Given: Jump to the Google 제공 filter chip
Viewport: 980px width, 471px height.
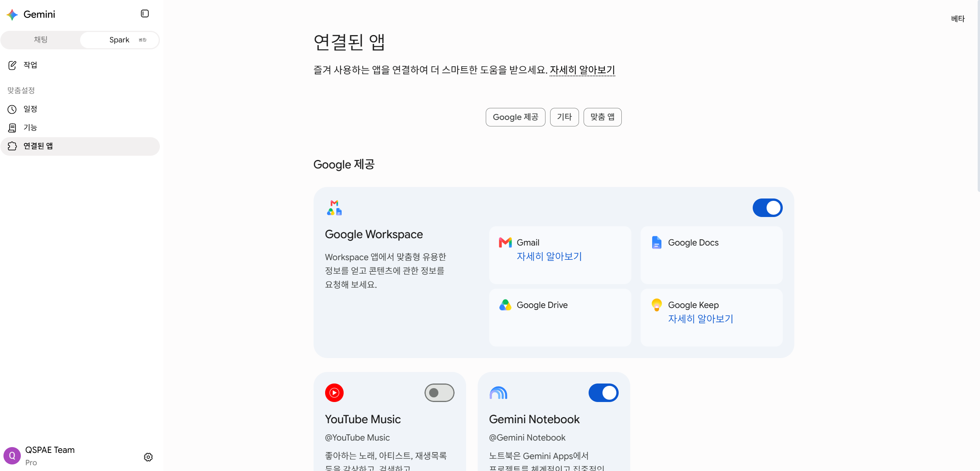Looking at the screenshot, I should tap(515, 117).
